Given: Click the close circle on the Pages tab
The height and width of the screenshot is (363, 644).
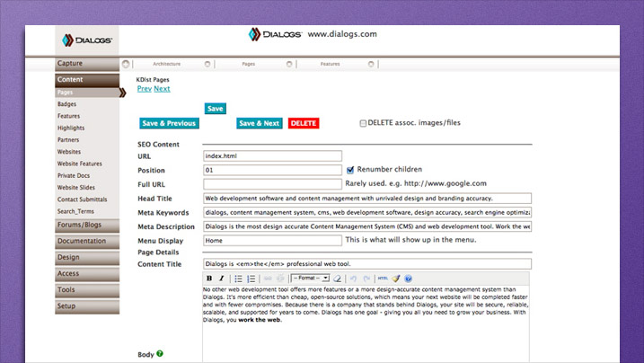Looking at the screenshot, I should click(289, 64).
